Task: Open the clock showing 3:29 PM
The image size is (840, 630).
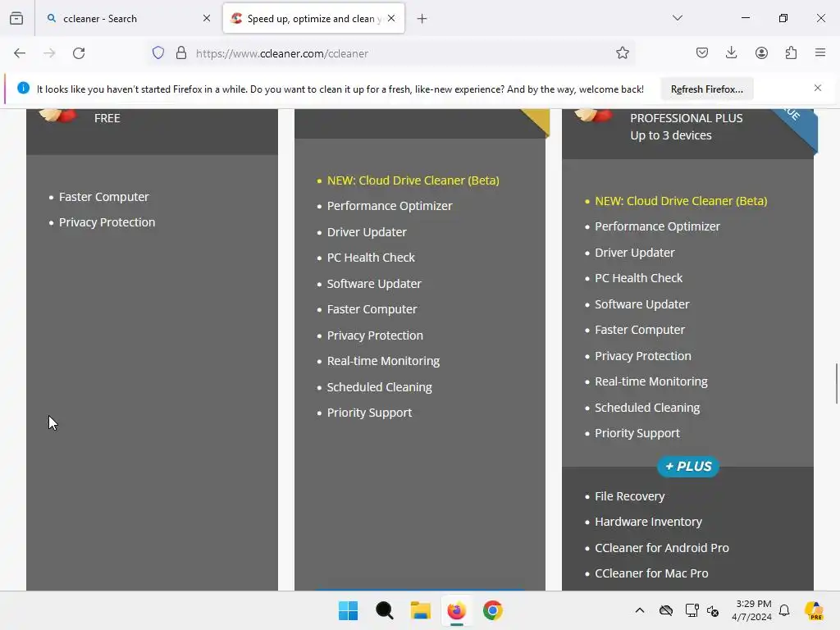Action: 751,610
